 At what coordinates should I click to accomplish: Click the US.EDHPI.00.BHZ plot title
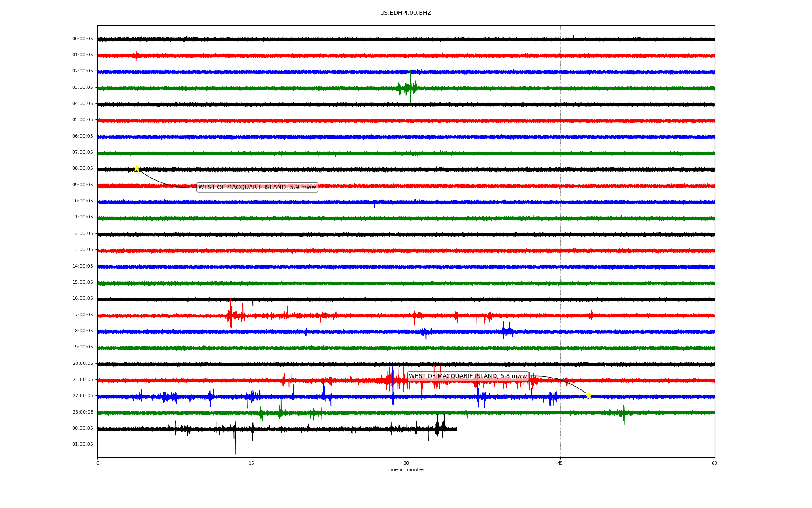pyautogui.click(x=405, y=13)
